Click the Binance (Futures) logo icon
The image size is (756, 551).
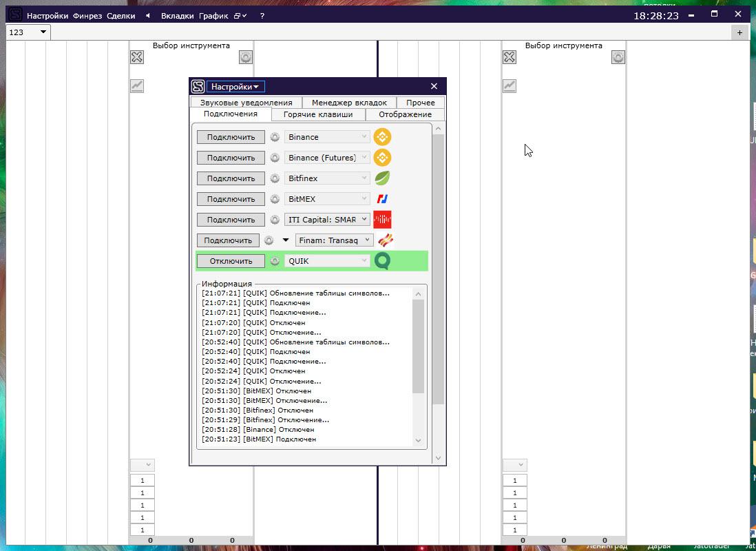point(382,158)
